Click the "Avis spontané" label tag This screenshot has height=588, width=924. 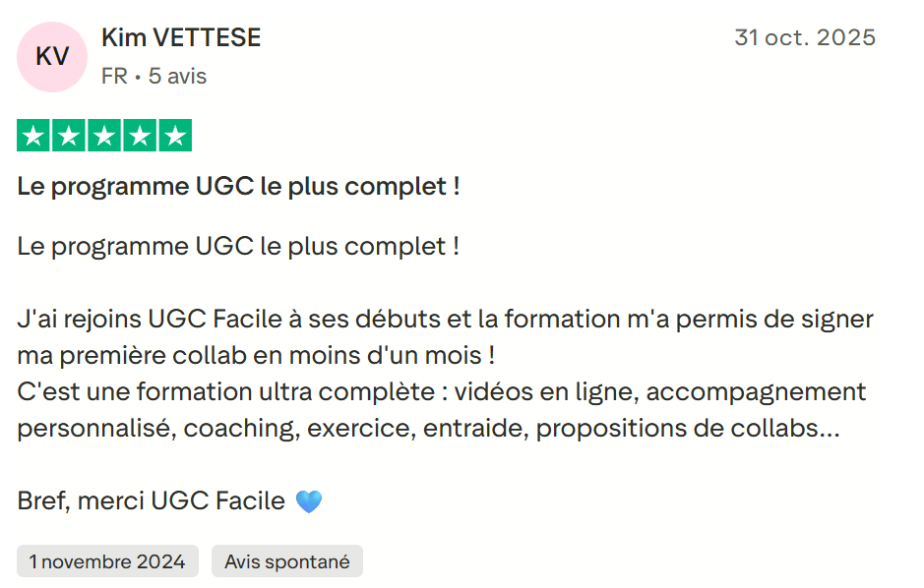(286, 561)
